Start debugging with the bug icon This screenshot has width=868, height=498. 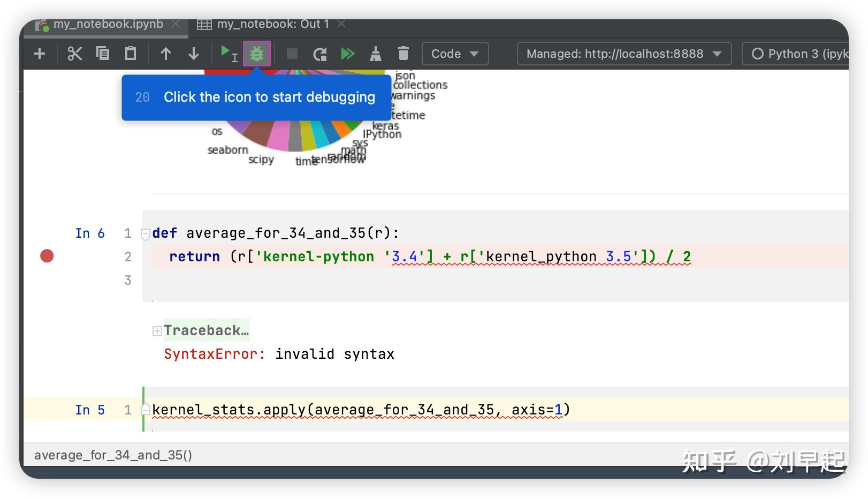tap(257, 54)
